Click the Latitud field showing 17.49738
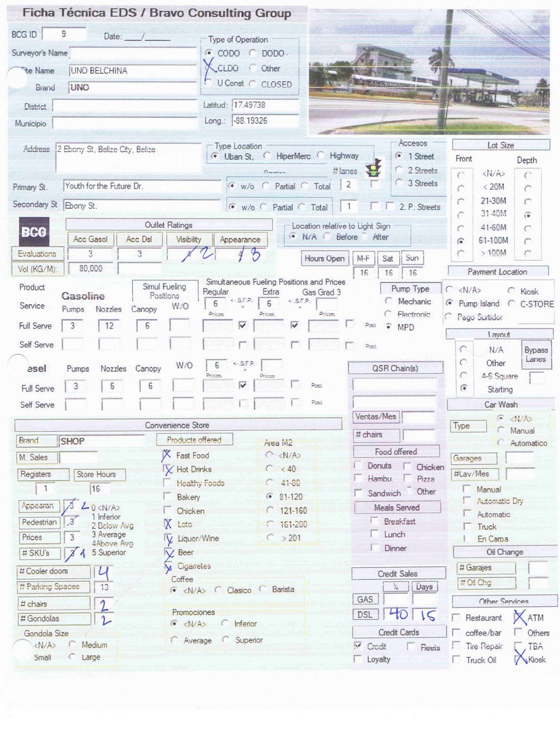The height and width of the screenshot is (730, 560). coord(265,105)
